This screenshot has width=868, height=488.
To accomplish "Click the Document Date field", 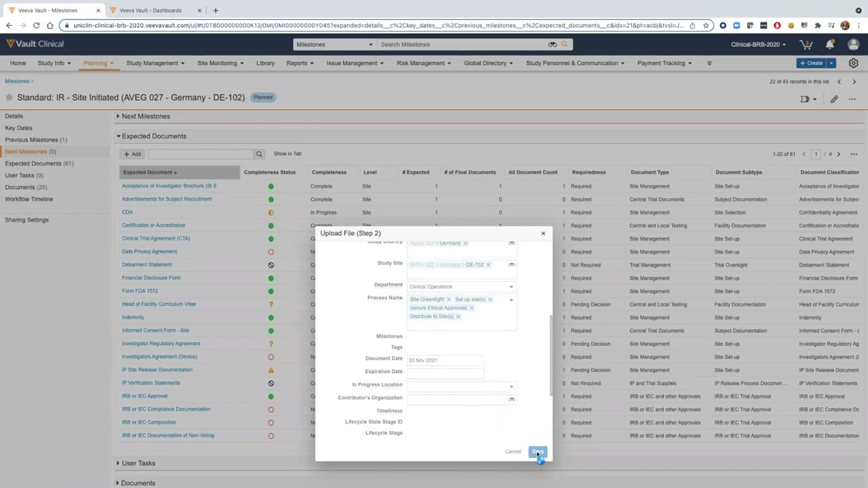I will point(445,361).
